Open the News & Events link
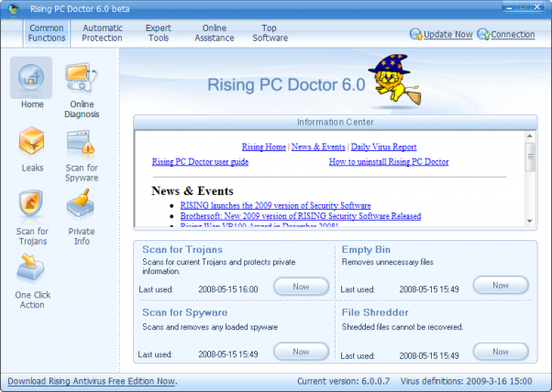 coord(318,147)
